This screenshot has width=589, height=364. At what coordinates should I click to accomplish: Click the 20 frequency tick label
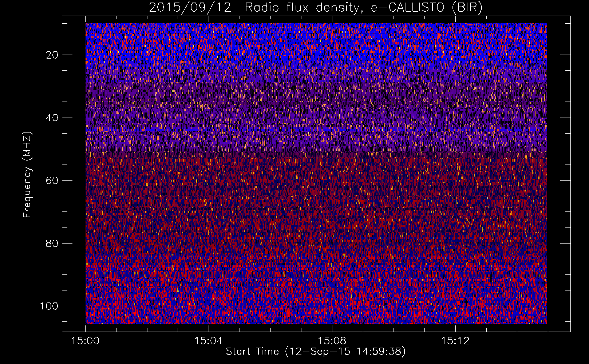(x=52, y=55)
